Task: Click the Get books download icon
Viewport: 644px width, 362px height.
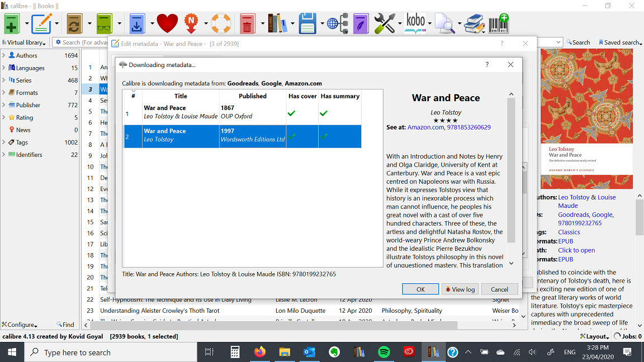Action: coord(137,24)
